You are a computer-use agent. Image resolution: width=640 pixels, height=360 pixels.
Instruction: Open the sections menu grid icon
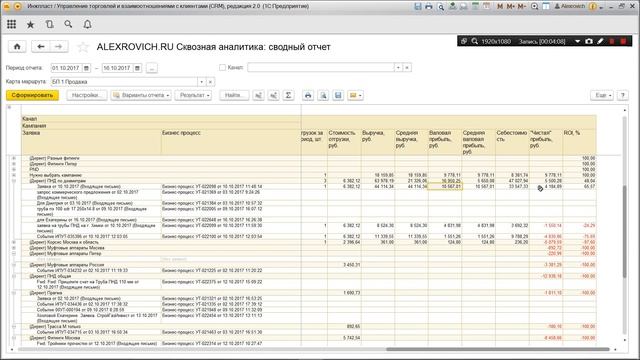11,24
